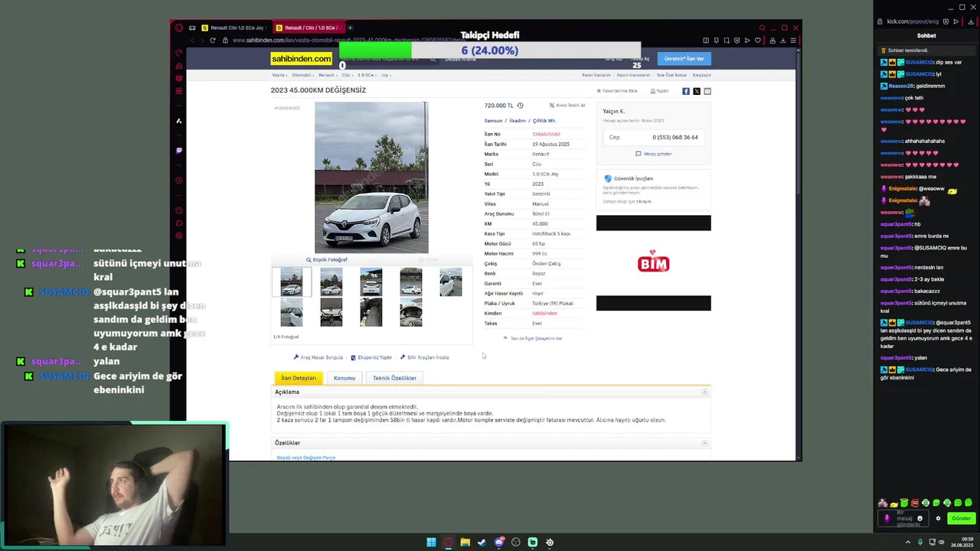Viewport: 980px width, 551px height.
Task: Open Steam from the taskbar
Action: pyautogui.click(x=482, y=542)
